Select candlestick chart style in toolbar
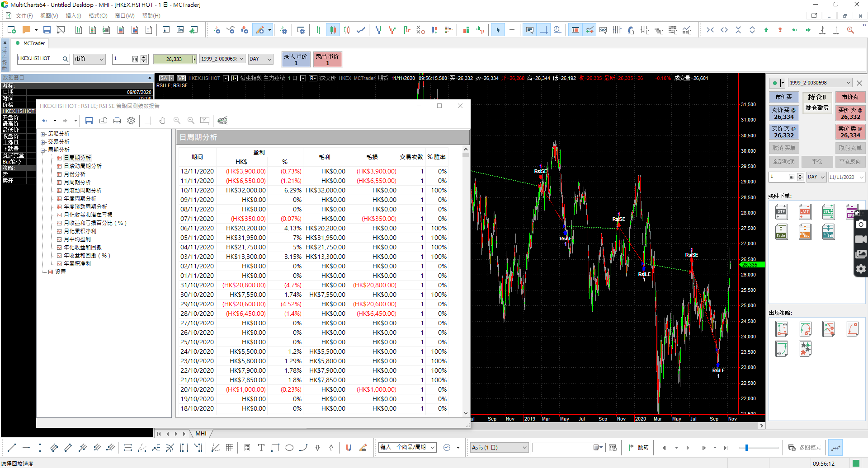 (x=333, y=30)
